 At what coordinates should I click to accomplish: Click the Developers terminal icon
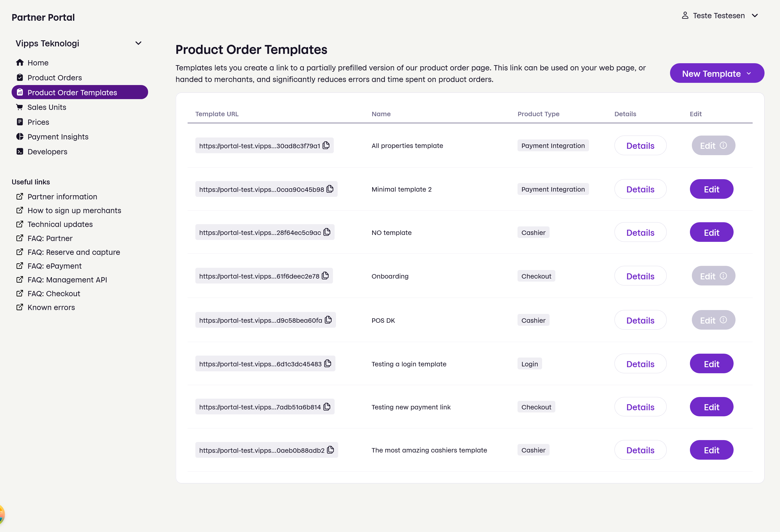(20, 151)
